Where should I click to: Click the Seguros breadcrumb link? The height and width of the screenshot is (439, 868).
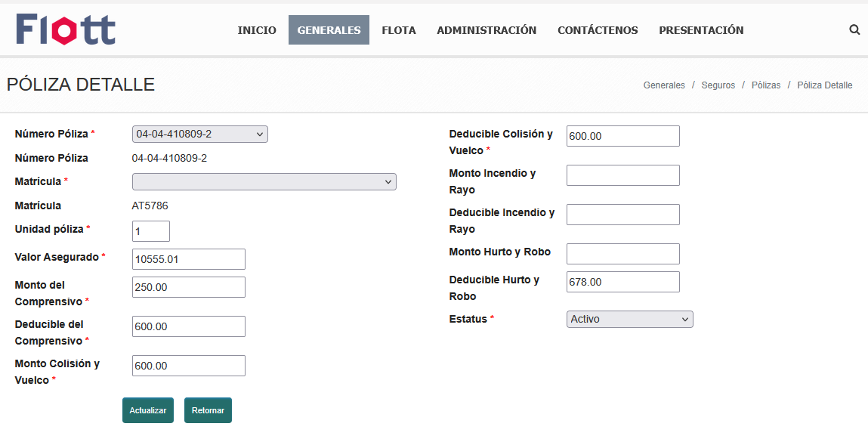(x=718, y=85)
